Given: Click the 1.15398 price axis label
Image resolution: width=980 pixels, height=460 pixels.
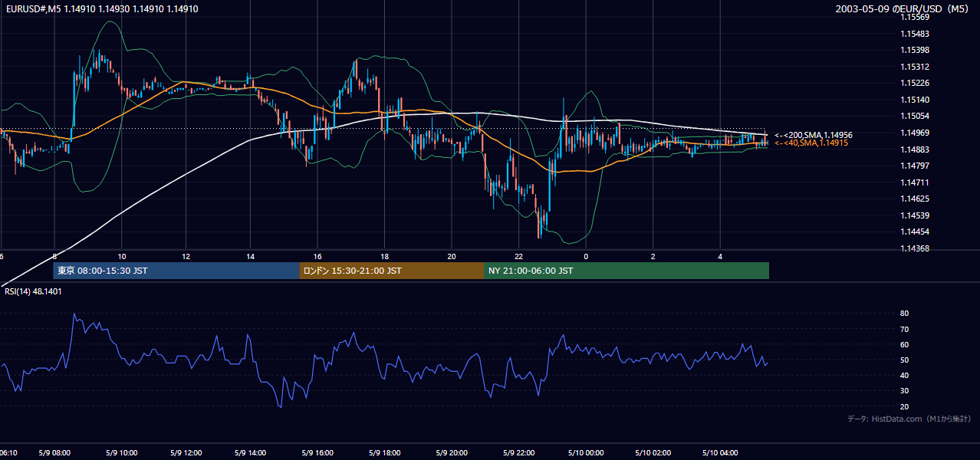Looking at the screenshot, I should click(x=915, y=50).
